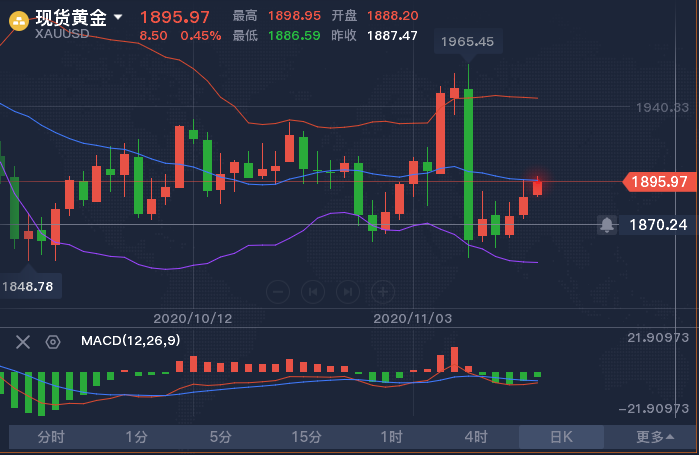Click the MACD(12,26,9) indicator label
The width and height of the screenshot is (699, 455).
click(131, 340)
